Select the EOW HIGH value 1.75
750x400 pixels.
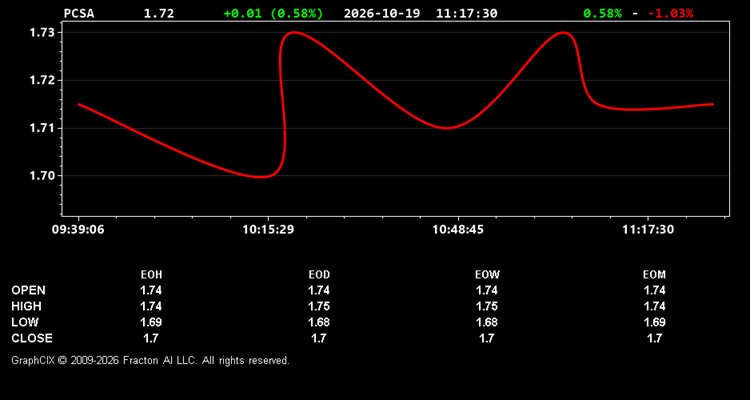(x=487, y=306)
